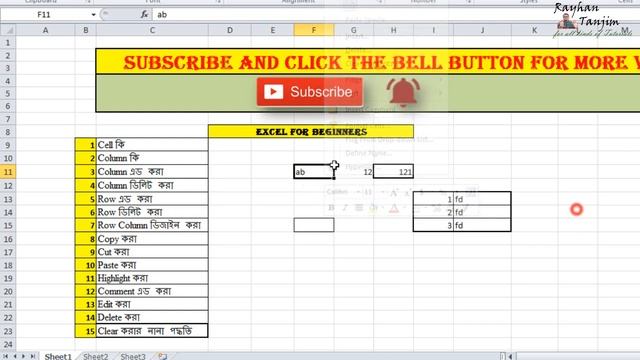Click yellow number cell 10 in column B
The height and width of the screenshot is (360, 640).
tap(86, 265)
